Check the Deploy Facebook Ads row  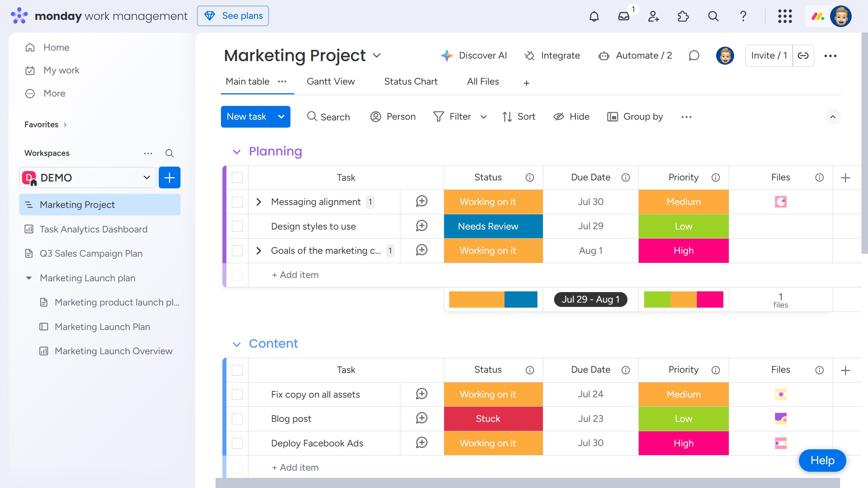pos(237,443)
